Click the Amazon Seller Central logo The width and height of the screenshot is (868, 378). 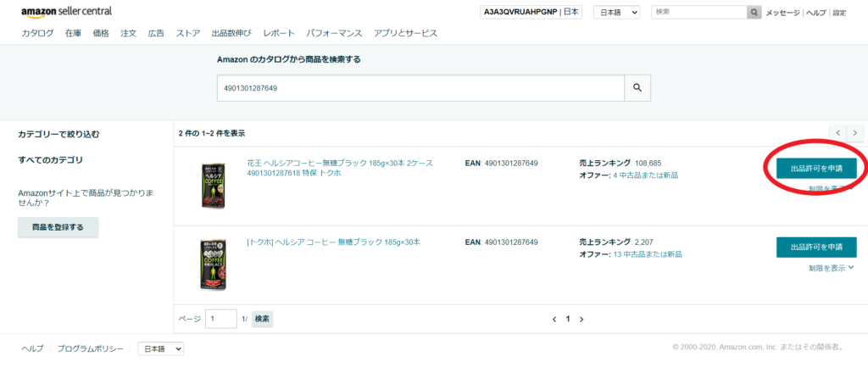pos(66,12)
